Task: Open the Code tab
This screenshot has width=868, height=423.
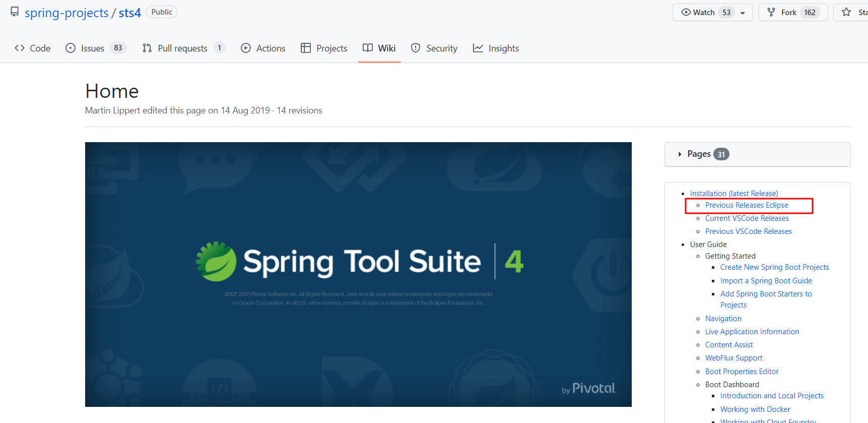Action: coord(33,48)
